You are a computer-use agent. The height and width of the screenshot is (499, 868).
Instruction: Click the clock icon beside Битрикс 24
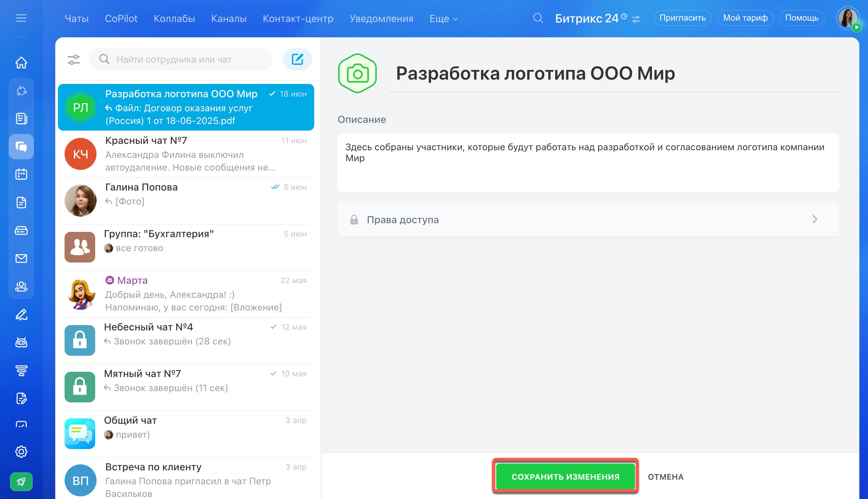624,16
